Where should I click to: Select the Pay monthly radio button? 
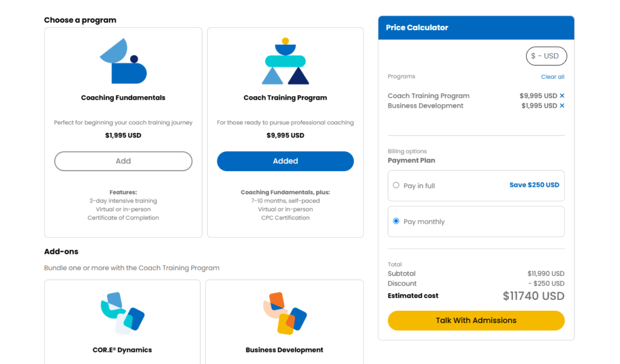[396, 221]
